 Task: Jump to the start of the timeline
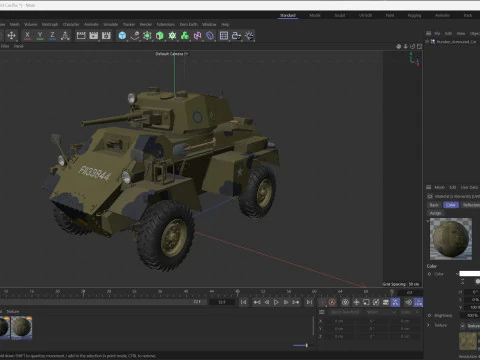click(244, 302)
